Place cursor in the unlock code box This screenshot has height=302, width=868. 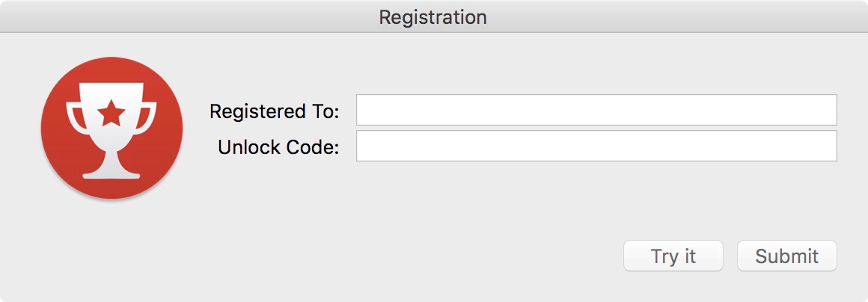coord(596,146)
